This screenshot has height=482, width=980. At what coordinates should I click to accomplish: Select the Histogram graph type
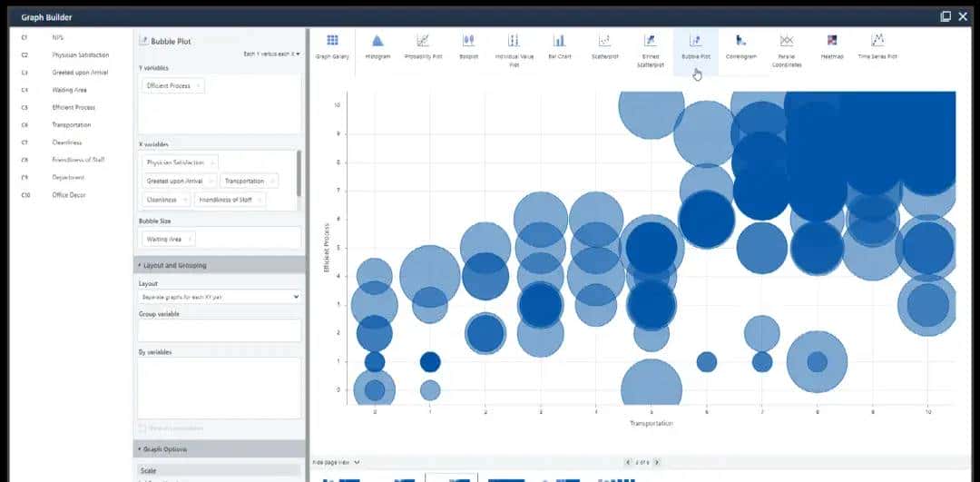(x=377, y=45)
